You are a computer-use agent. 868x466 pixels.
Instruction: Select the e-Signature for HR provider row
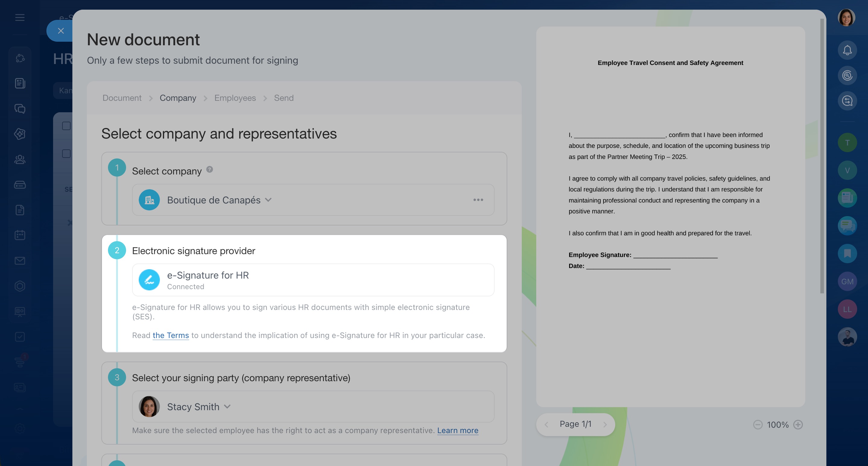[313, 280]
